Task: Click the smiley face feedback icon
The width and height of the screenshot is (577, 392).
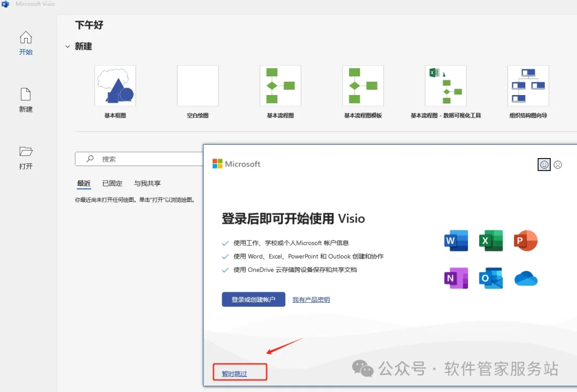Action: pyautogui.click(x=544, y=164)
